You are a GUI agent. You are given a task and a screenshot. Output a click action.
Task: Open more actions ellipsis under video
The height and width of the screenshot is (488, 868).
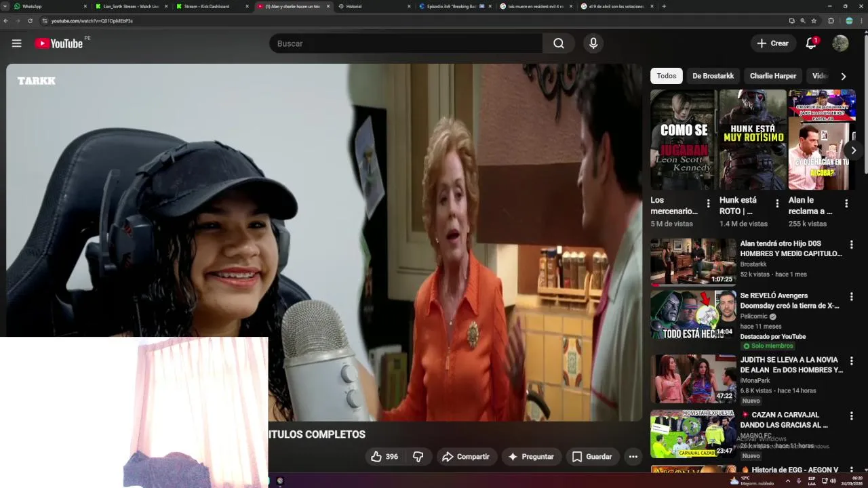coord(633,457)
